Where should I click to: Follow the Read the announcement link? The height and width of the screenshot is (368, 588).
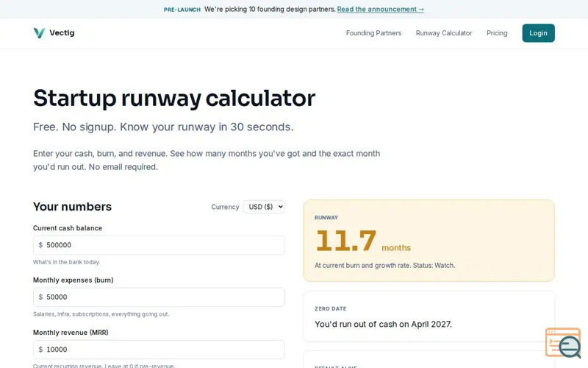click(380, 9)
